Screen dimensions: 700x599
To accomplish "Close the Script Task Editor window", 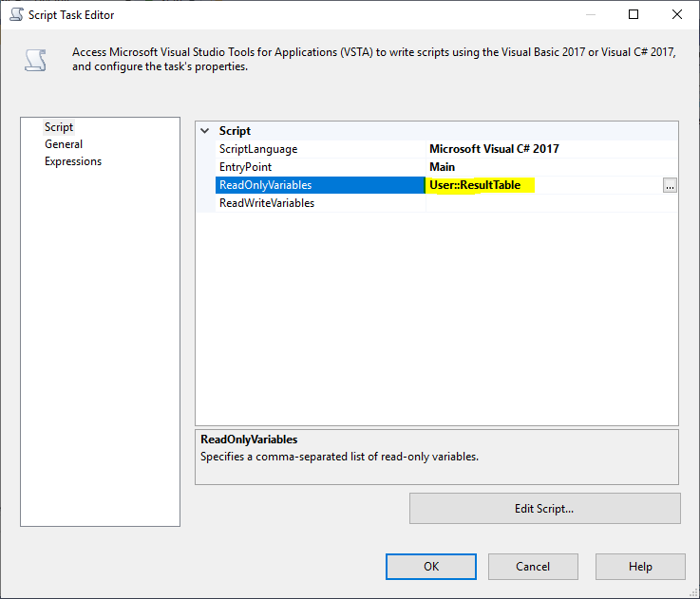I will click(676, 14).
